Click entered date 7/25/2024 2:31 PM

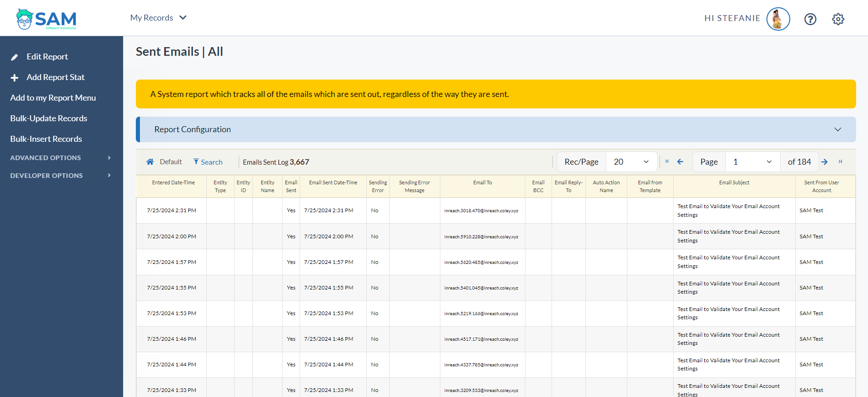171,210
